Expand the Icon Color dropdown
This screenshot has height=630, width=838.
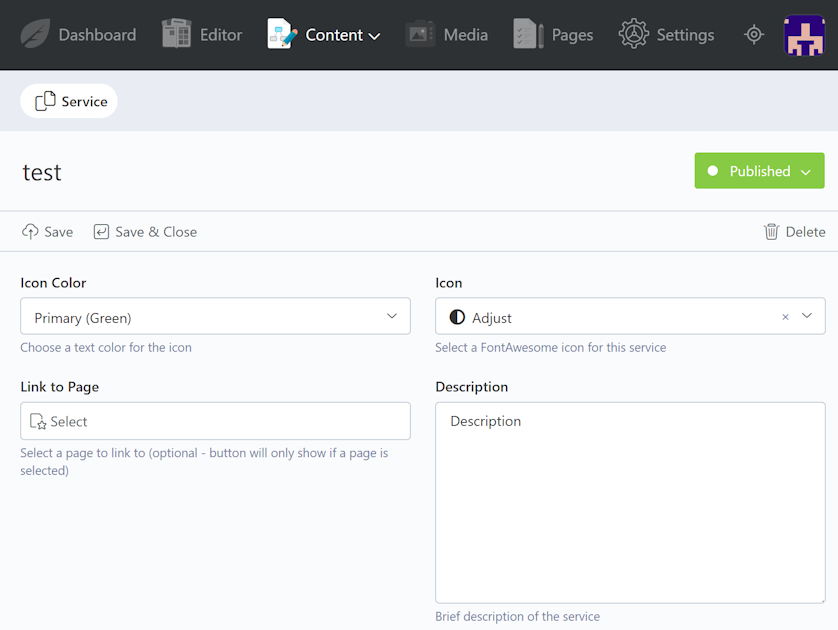point(215,317)
